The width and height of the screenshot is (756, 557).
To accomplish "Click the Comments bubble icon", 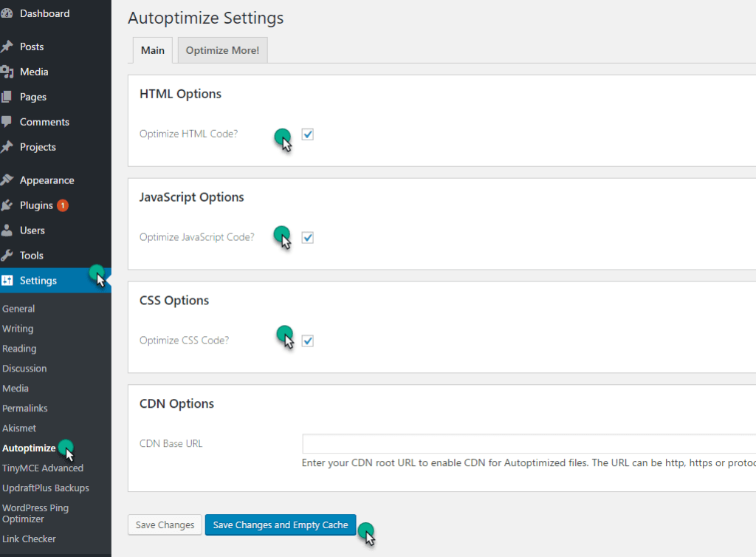I will tap(6, 122).
